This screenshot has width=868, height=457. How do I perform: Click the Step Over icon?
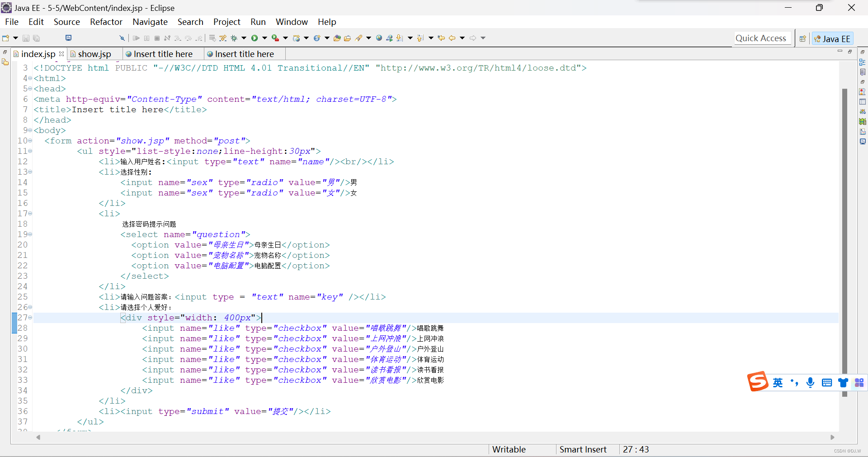click(188, 38)
